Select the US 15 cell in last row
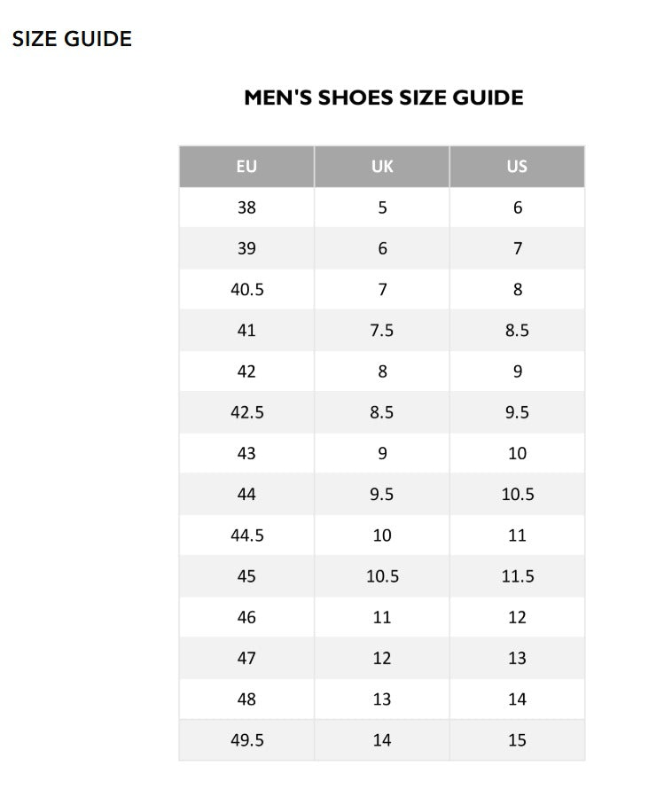 click(x=517, y=740)
